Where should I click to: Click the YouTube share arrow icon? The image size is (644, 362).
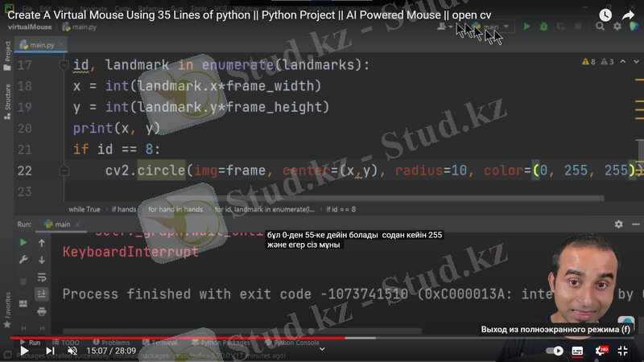coord(629,15)
